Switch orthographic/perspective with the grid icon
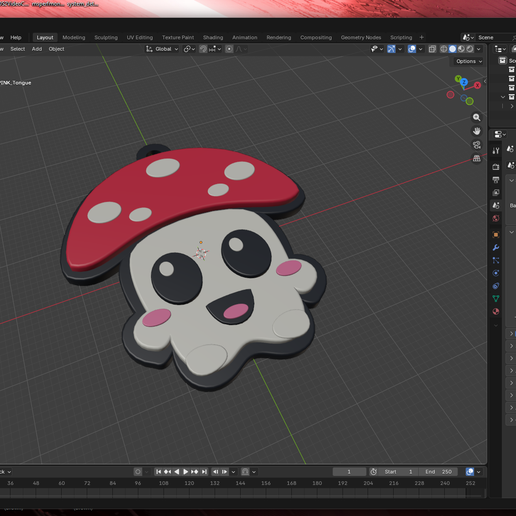516x516 pixels. tap(477, 158)
